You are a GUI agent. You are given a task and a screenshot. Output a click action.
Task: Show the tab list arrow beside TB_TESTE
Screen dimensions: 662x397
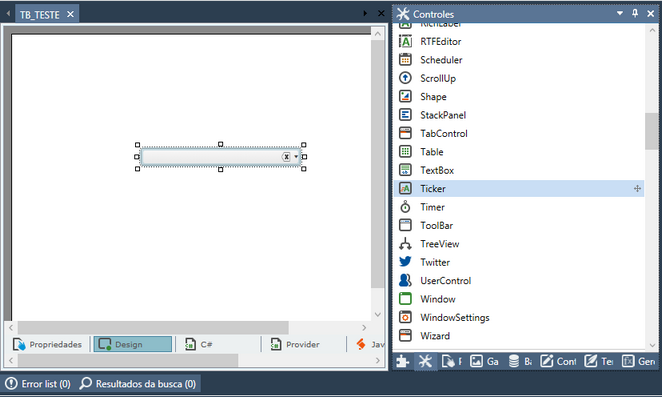click(x=365, y=14)
